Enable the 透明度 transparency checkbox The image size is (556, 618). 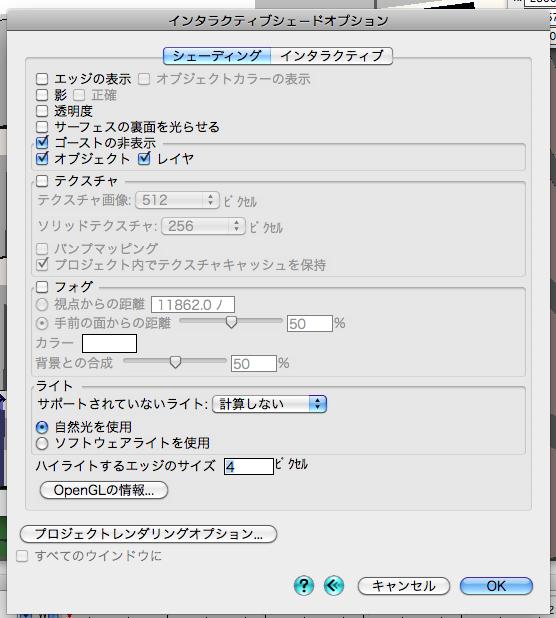pyautogui.click(x=42, y=111)
